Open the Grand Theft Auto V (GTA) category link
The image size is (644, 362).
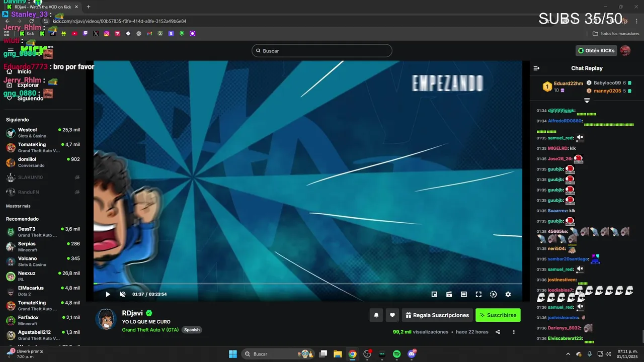click(150, 330)
